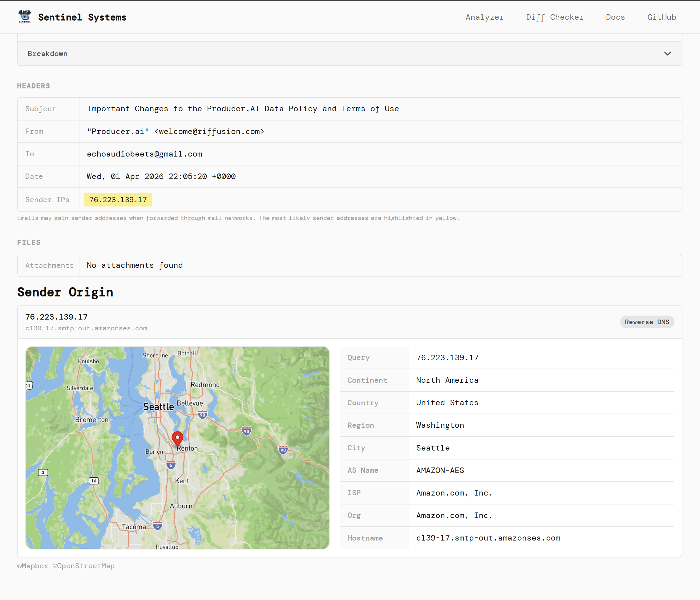Viewport: 700px width, 600px height.
Task: Click the Reverse DNS badge
Action: tap(647, 322)
